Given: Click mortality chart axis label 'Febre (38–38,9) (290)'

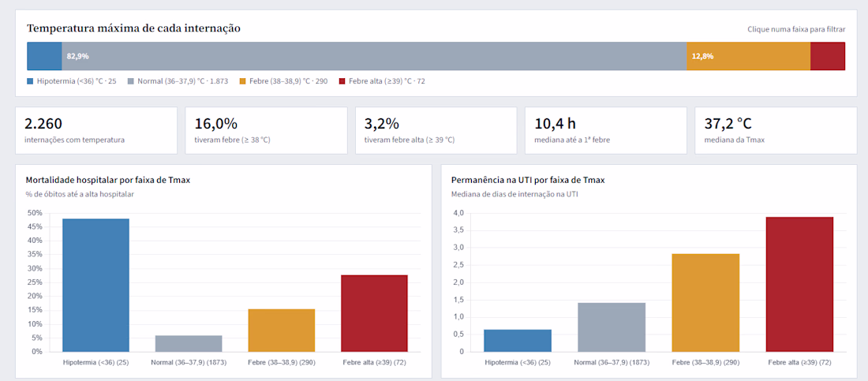Looking at the screenshot, I should [281, 363].
